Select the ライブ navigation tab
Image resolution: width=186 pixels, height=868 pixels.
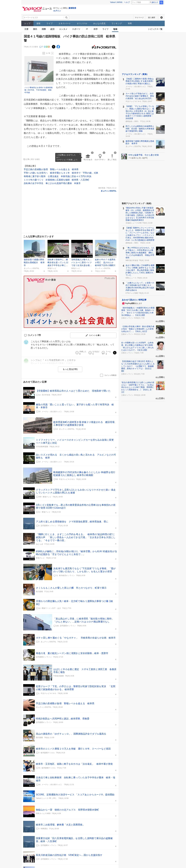[50, 24]
